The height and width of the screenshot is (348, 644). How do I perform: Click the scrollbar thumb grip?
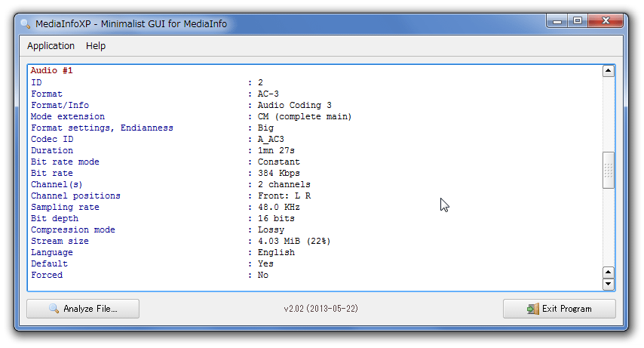pyautogui.click(x=609, y=171)
